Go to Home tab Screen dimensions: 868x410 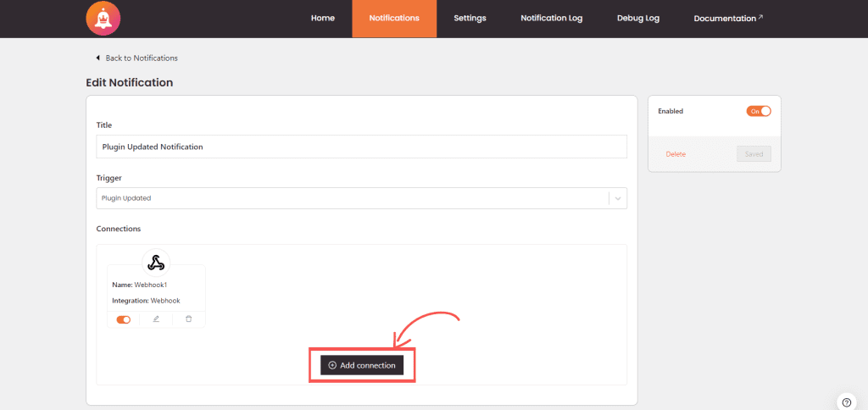click(323, 19)
